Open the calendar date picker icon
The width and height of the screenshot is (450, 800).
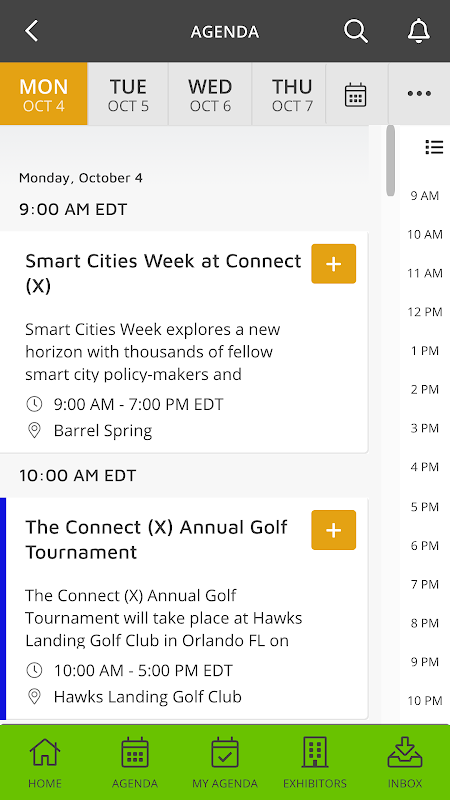[356, 94]
